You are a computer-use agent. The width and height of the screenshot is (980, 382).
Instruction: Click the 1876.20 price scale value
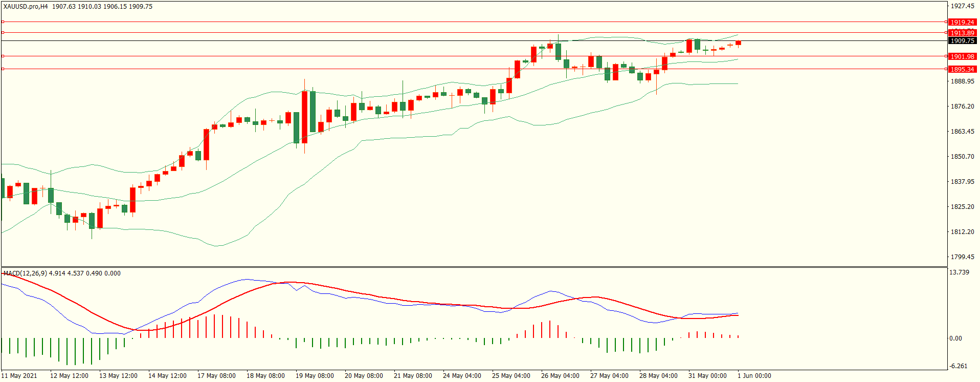click(962, 107)
